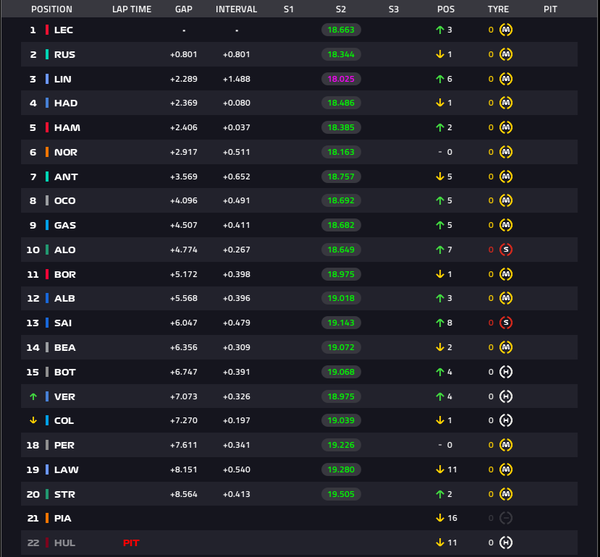600x557 pixels.
Task: Click the unknown tyre icon for PIA
Action: click(x=505, y=518)
